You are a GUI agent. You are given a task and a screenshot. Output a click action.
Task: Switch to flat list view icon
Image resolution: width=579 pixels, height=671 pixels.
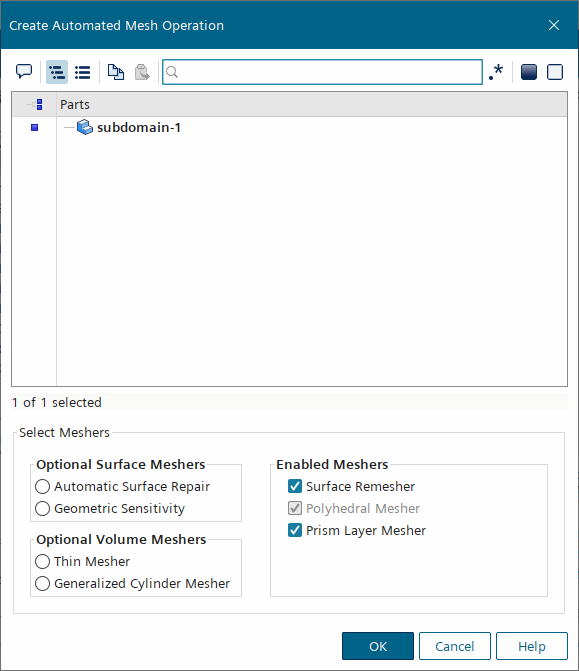pos(83,72)
